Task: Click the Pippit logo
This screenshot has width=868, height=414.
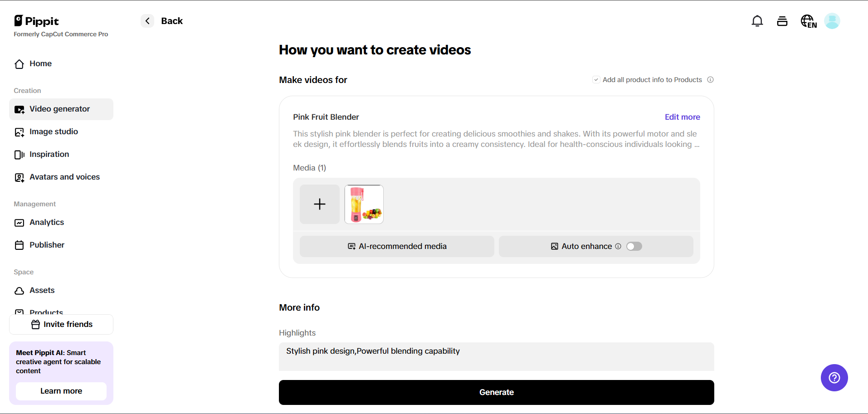Action: pos(36,21)
